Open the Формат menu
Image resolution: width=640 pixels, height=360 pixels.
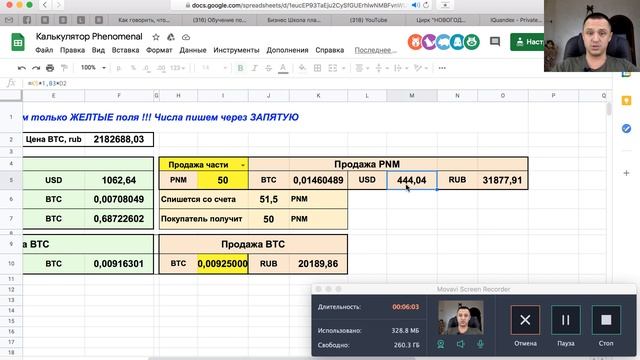coord(159,50)
